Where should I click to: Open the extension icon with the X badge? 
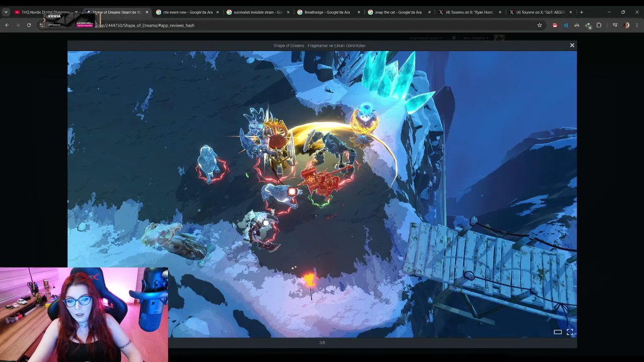(x=588, y=25)
